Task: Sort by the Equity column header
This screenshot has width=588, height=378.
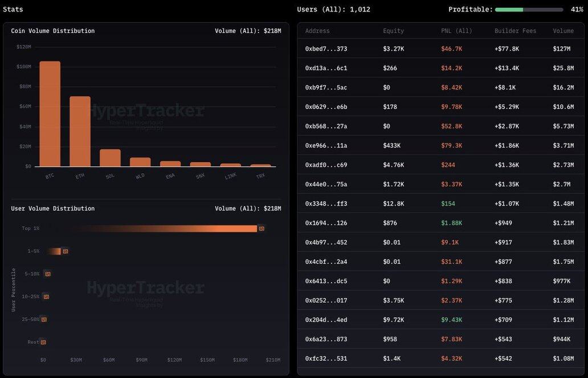Action: [393, 31]
